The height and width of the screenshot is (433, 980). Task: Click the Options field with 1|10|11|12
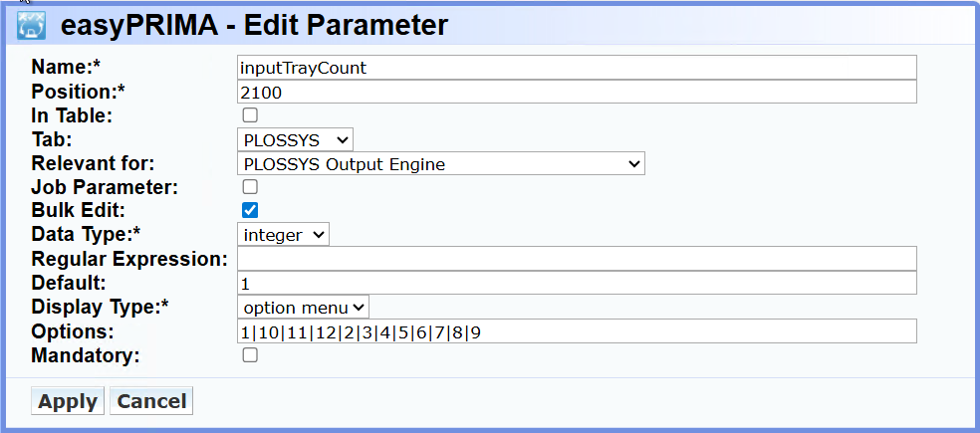pyautogui.click(x=577, y=331)
